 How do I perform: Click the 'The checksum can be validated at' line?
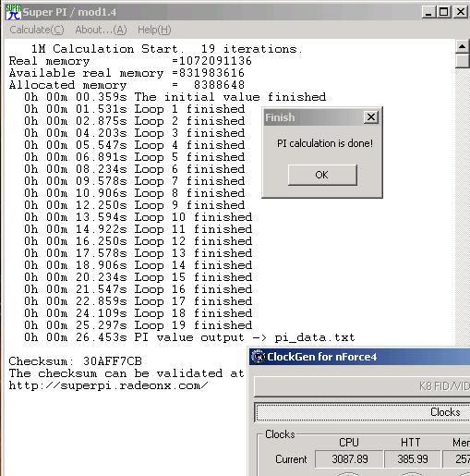(x=127, y=373)
